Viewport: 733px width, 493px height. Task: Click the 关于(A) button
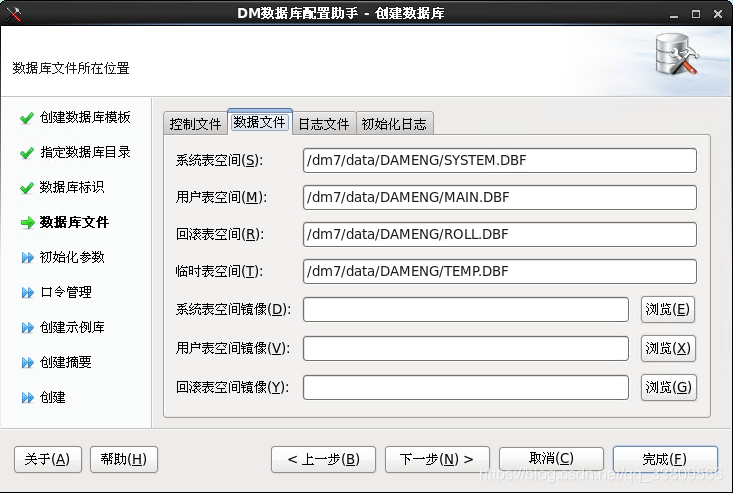48,459
